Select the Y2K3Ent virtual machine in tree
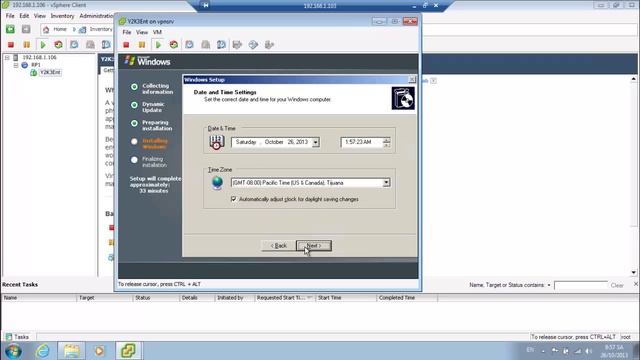The width and height of the screenshot is (640, 360). click(x=50, y=72)
